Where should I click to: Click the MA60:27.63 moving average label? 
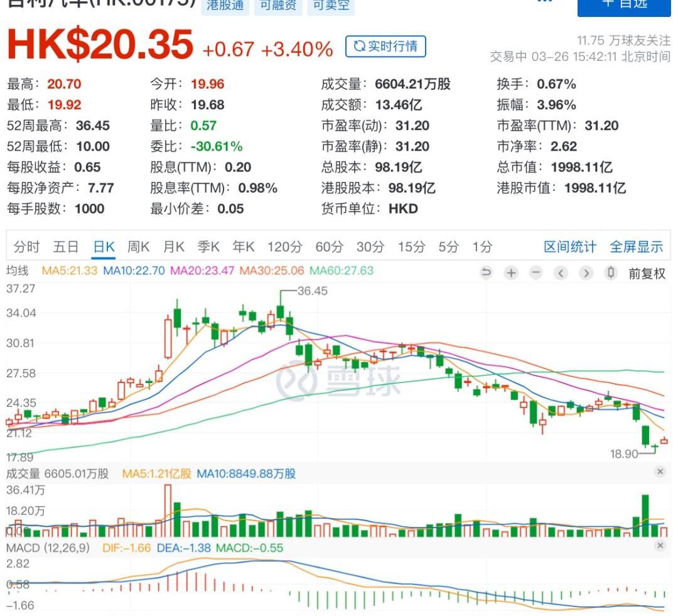click(341, 271)
